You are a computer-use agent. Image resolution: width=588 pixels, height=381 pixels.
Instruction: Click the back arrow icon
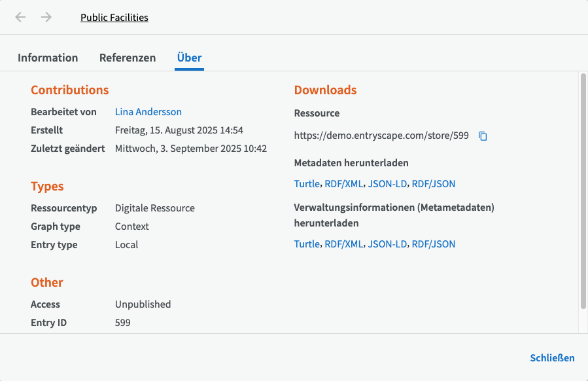point(21,18)
